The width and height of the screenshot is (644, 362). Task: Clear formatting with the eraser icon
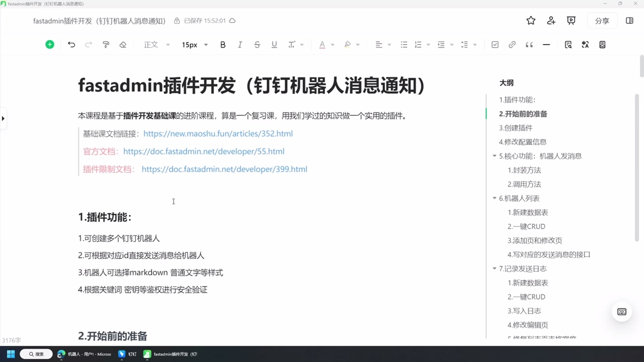click(x=123, y=45)
